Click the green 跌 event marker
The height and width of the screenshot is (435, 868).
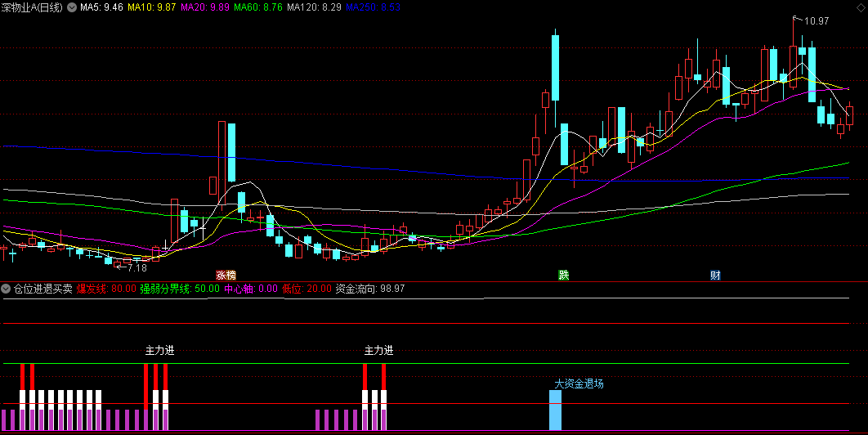[x=563, y=275]
